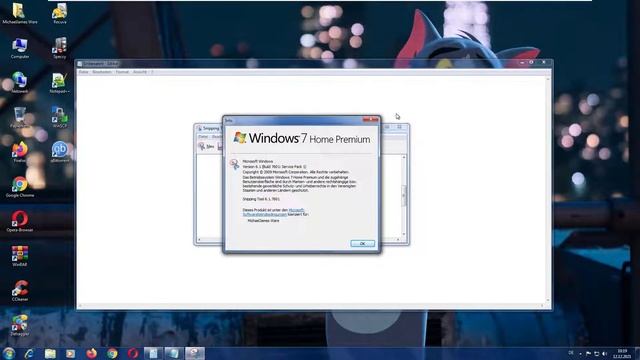Open the taskbar clock and date
The width and height of the screenshot is (640, 360).
622,353
